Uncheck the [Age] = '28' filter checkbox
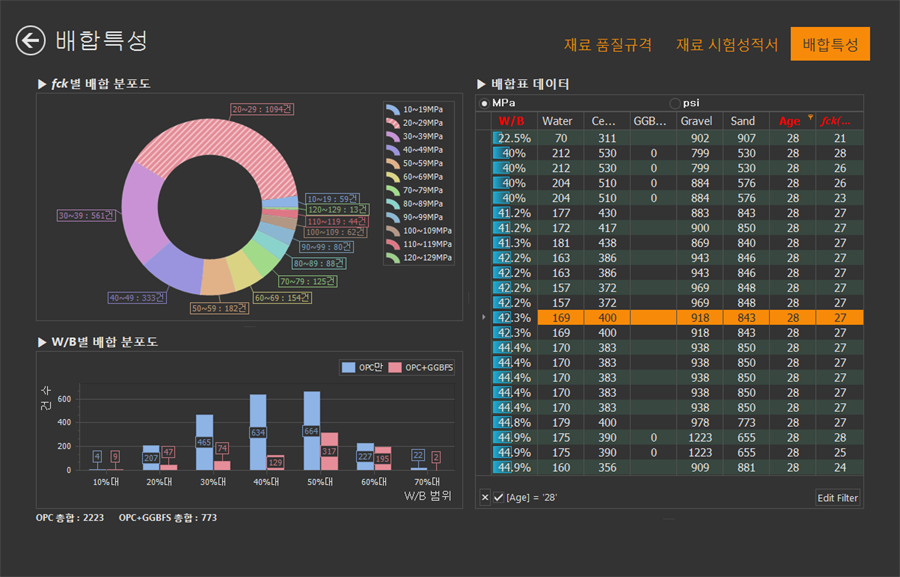The width and height of the screenshot is (900, 577). (x=498, y=497)
